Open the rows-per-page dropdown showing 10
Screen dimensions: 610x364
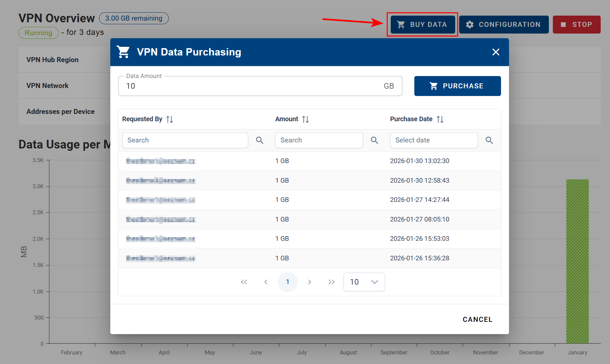click(x=364, y=282)
